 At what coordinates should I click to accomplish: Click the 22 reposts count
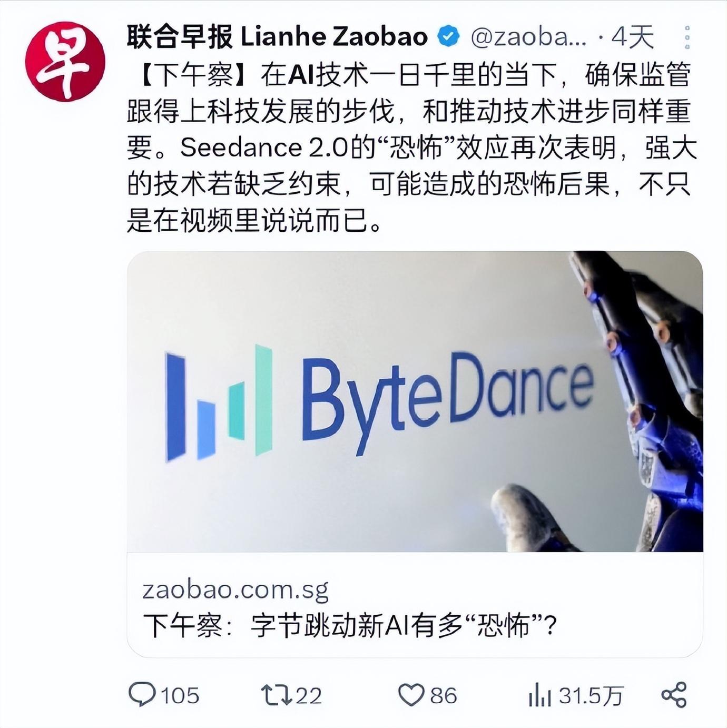308,695
